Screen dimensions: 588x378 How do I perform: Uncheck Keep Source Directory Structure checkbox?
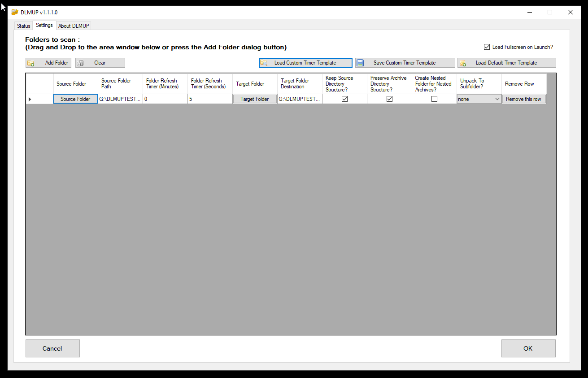pos(344,99)
